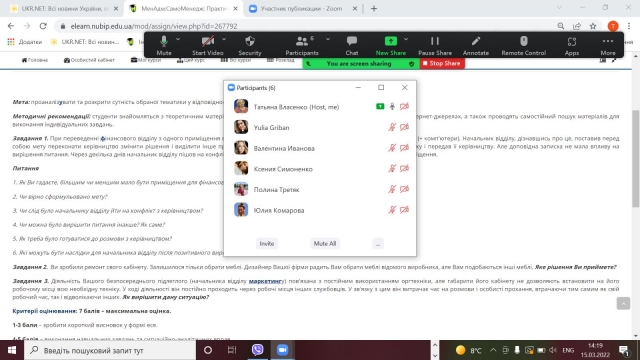The width and height of the screenshot is (640, 360).
Task: Open Chat in Zoom toolbar
Action: [x=351, y=45]
